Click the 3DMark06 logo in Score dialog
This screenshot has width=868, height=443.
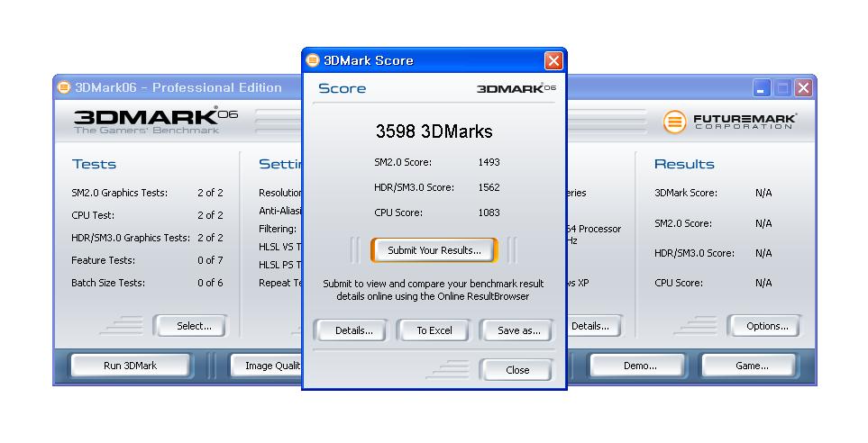(x=516, y=88)
